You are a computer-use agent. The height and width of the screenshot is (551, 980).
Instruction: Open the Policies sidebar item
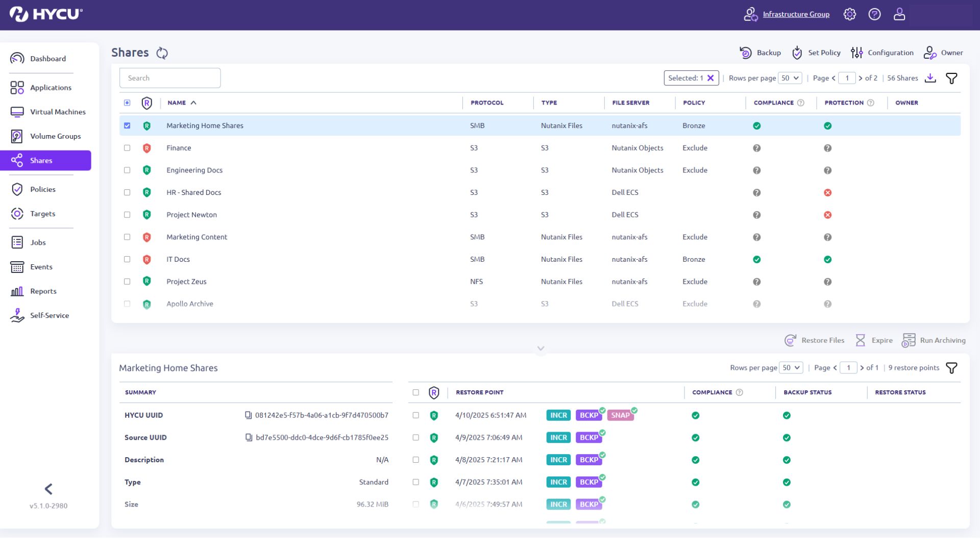click(x=42, y=189)
